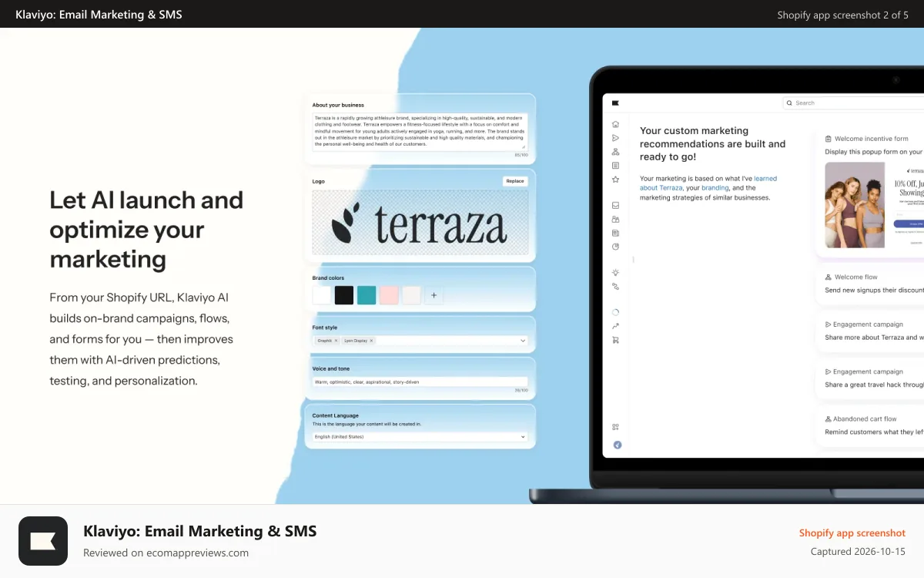This screenshot has width=924, height=578.
Task: Open the Sign-up forms icon in sidebar
Action: 615,166
